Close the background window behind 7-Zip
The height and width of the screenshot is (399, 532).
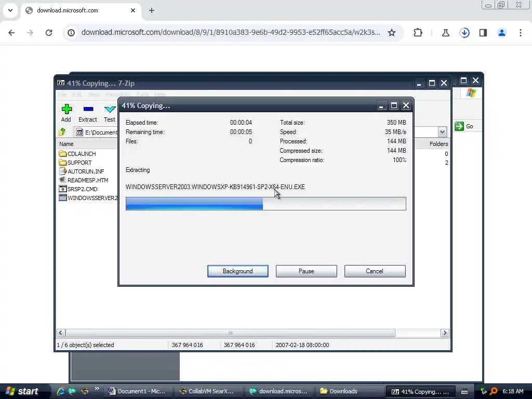476,81
